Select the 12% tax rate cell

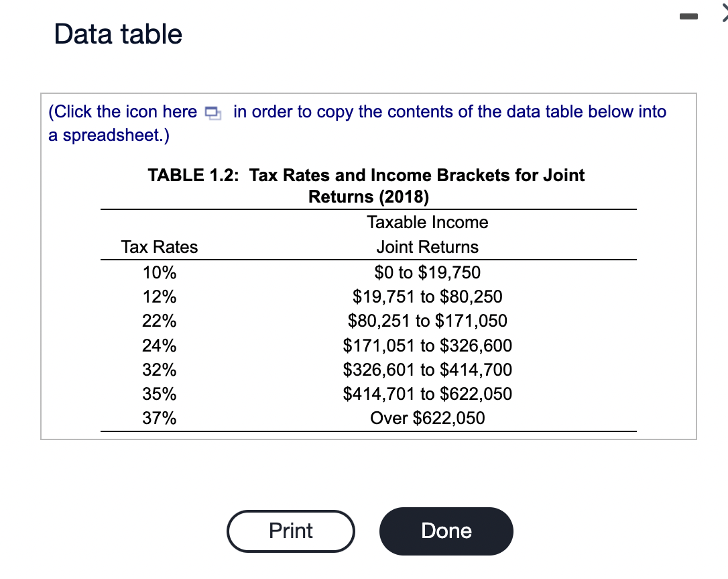[160, 297]
